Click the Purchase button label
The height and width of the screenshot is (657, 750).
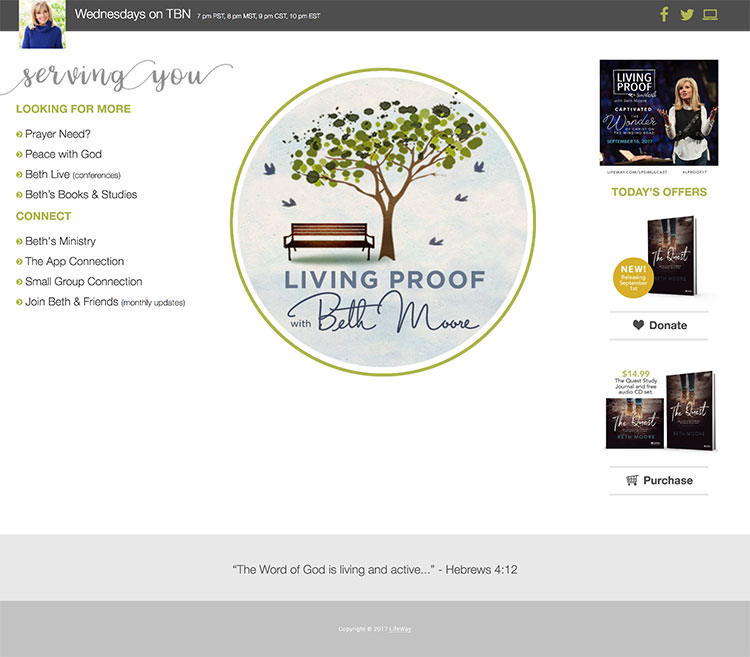(668, 480)
